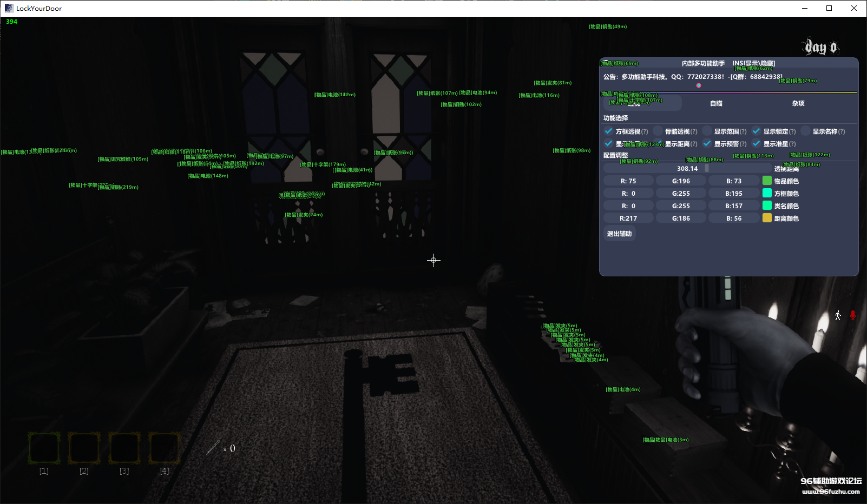Select inventory slot 4

click(x=165, y=448)
